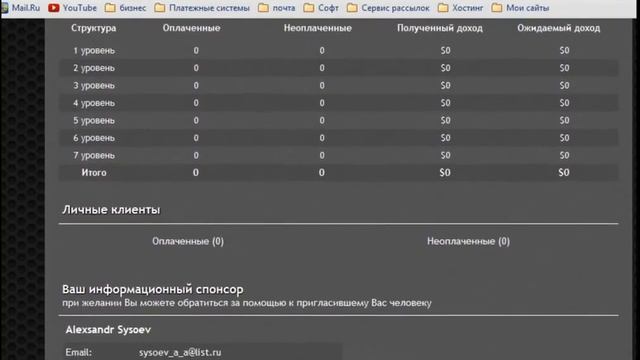Image resolution: width=640 pixels, height=360 pixels.
Task: Click the Личные клиенты heading
Action: (111, 210)
